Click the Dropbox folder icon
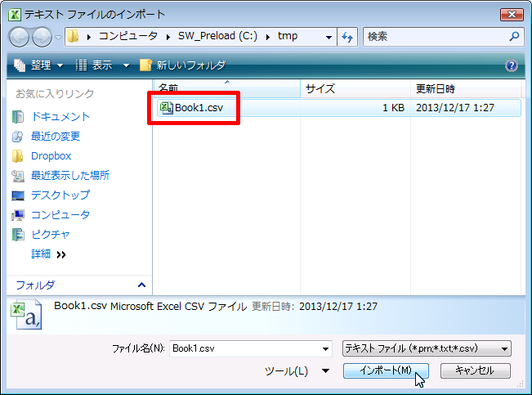The height and width of the screenshot is (395, 532). click(18, 156)
